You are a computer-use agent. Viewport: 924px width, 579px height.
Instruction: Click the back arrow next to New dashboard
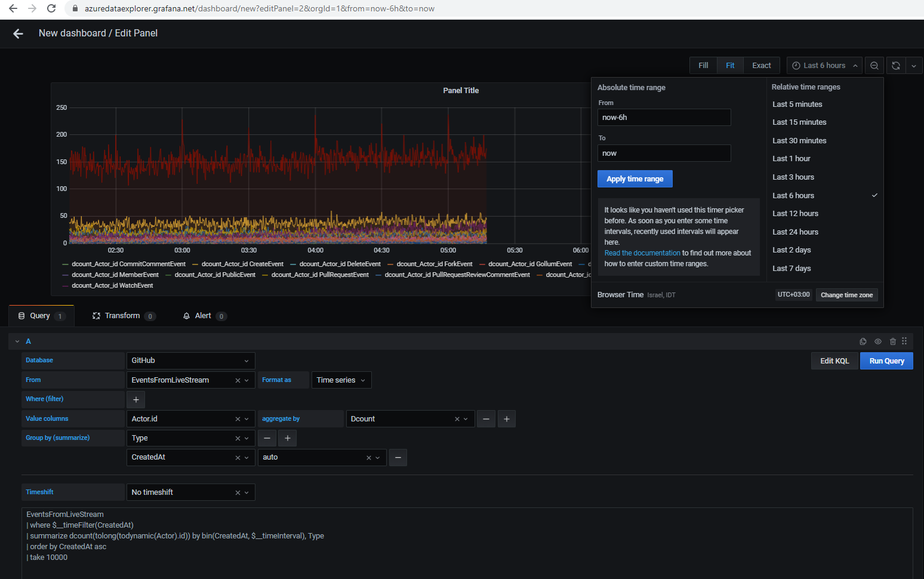[x=18, y=33]
